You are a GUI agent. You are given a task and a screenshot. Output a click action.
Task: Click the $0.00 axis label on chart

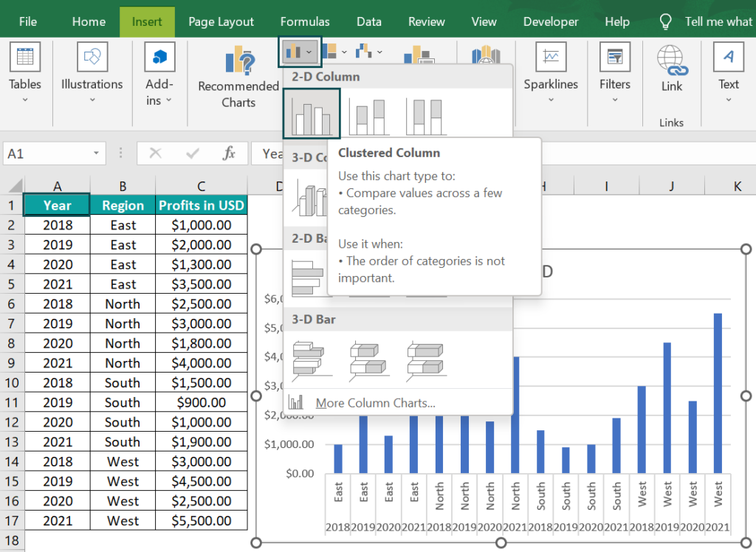[300, 474]
